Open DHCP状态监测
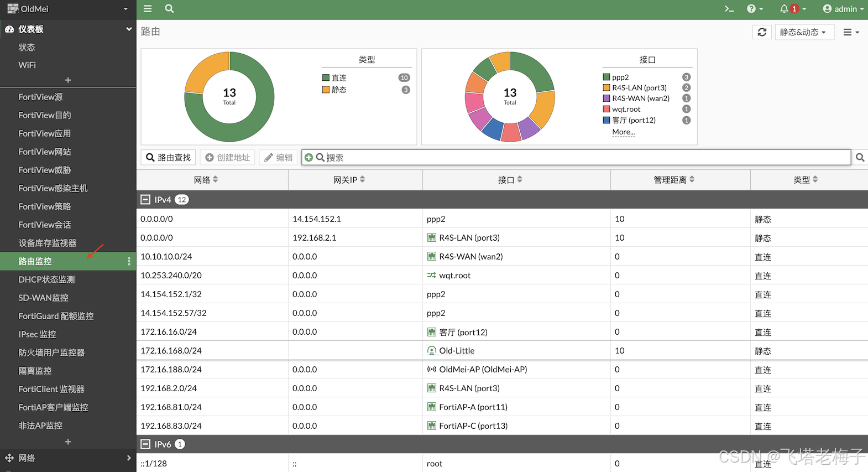Screen dimensions: 868x472 click(46, 279)
